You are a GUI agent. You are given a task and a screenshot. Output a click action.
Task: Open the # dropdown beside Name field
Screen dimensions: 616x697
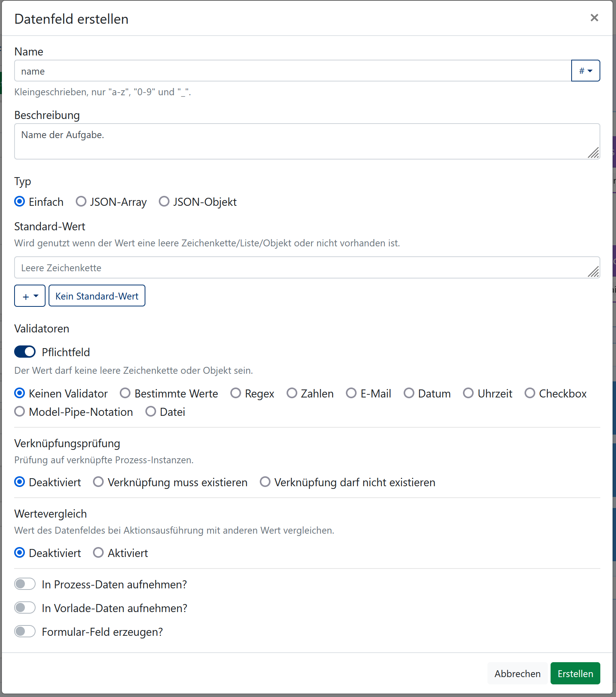tap(585, 71)
